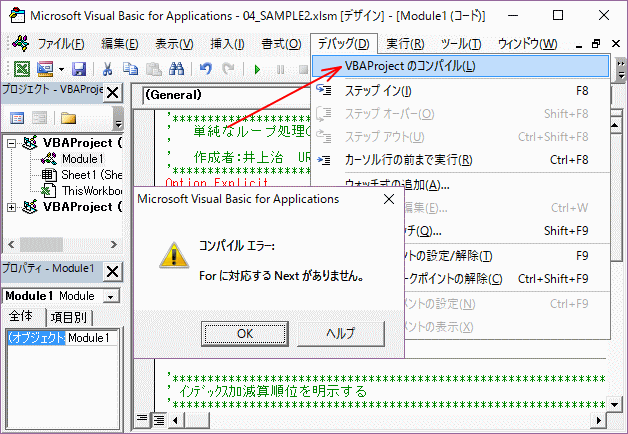Click the VBA application icon left of the File menu
The width and height of the screenshot is (628, 434).
coord(20,43)
